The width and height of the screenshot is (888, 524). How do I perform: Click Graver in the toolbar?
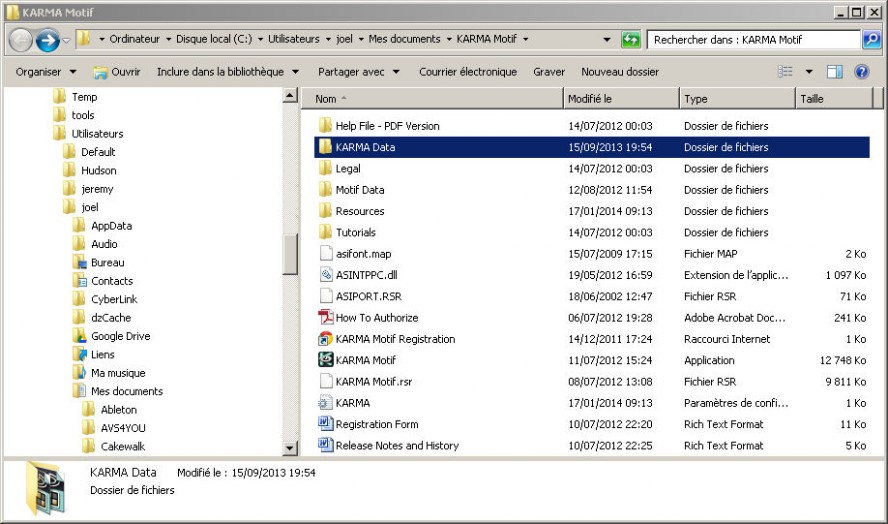[548, 72]
